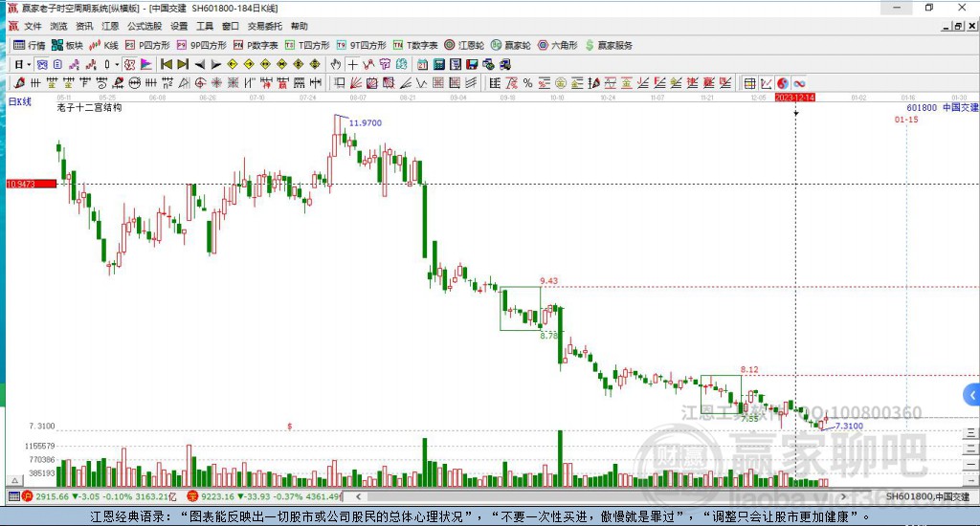The width and height of the screenshot is (980, 526).
Task: Toggle the crosshair cursor mode
Action: [353, 64]
